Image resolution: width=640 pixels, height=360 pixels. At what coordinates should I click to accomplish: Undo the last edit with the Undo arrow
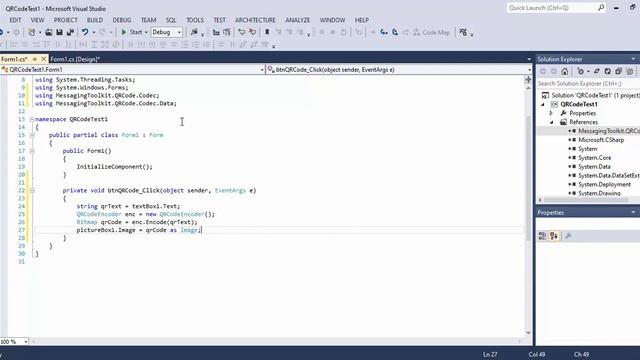[x=84, y=32]
